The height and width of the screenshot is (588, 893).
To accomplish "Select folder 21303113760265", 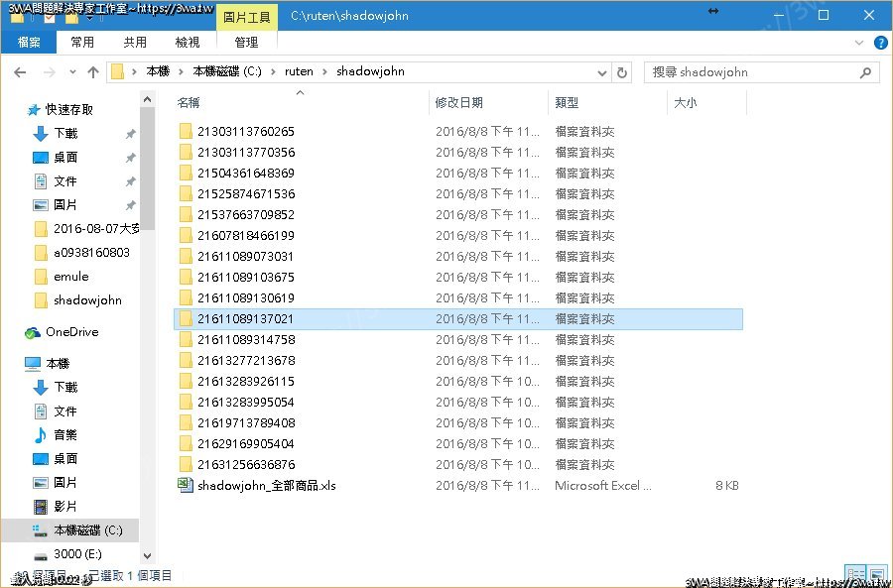I will click(245, 132).
